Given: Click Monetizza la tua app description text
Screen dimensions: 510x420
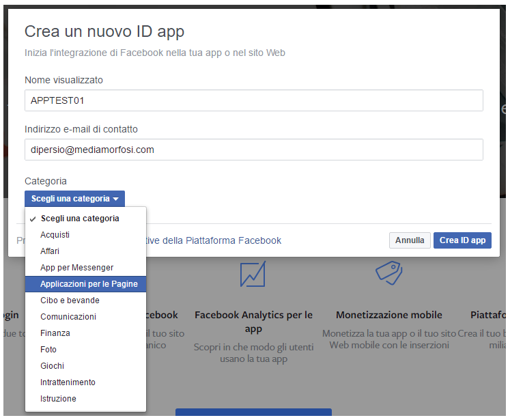Looking at the screenshot, I should [x=389, y=339].
